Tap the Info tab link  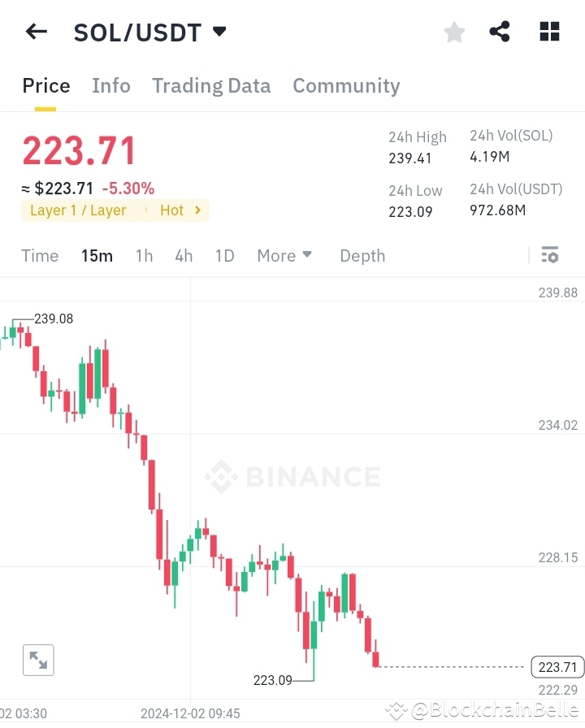point(111,85)
